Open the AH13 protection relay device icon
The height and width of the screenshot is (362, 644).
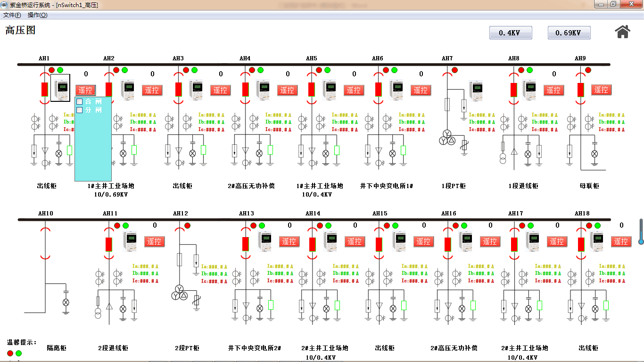[266, 241]
